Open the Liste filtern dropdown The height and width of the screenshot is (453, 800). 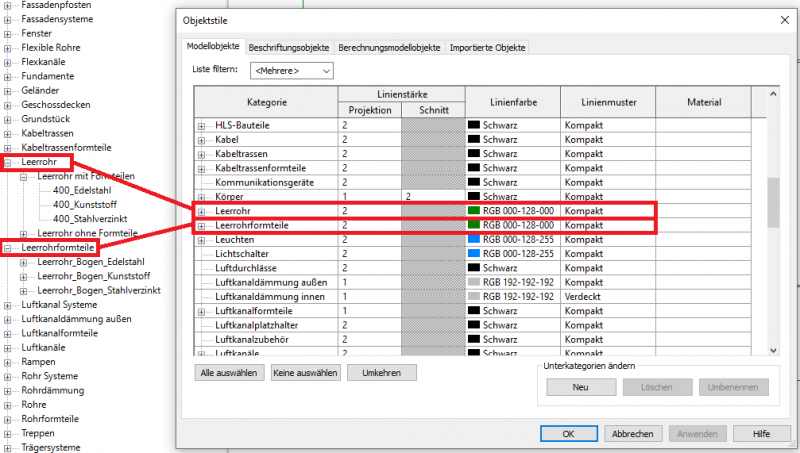[x=292, y=71]
